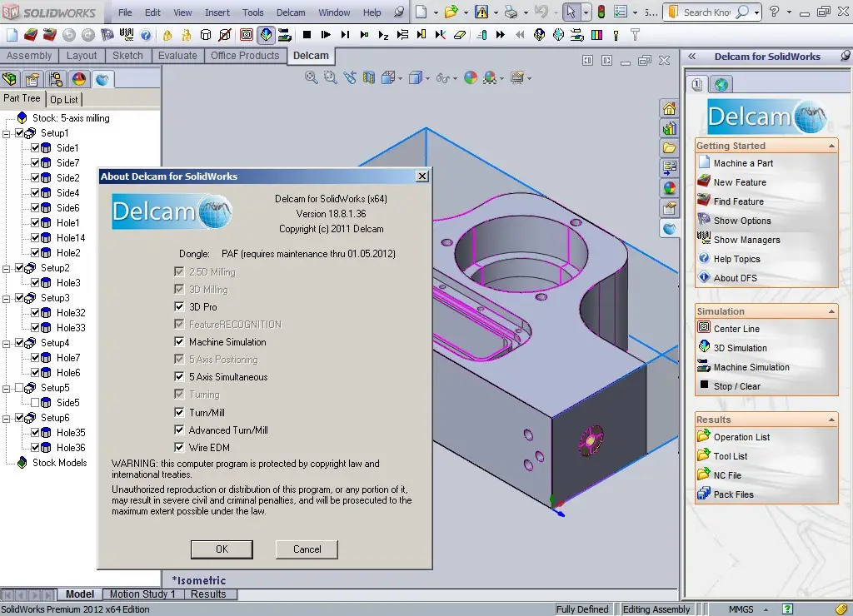Switch to the Op List tab
The height and width of the screenshot is (616, 853).
pyautogui.click(x=63, y=100)
